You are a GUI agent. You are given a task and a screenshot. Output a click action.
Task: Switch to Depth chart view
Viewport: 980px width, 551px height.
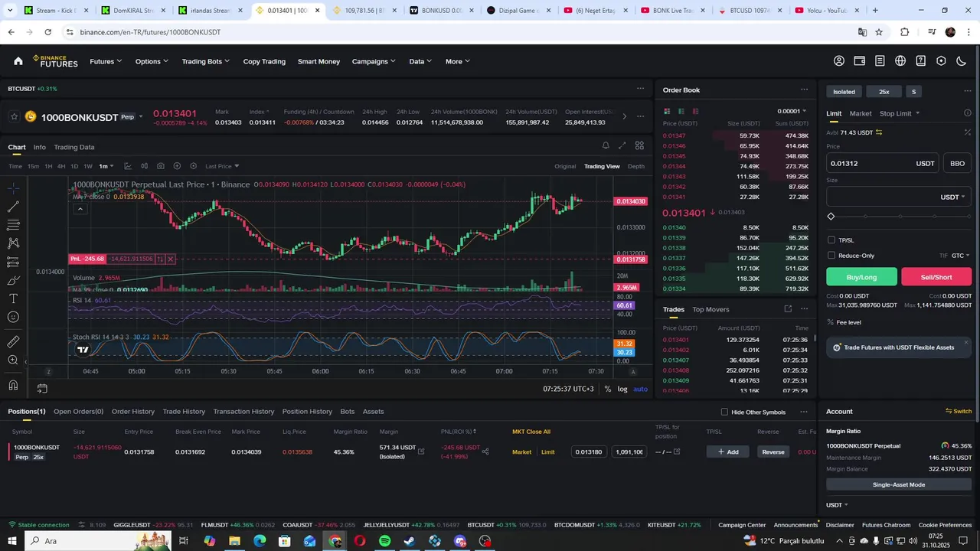636,166
